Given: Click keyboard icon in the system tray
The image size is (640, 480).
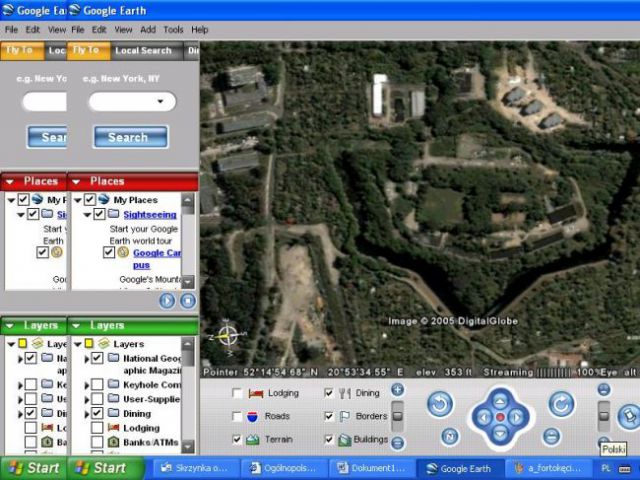Looking at the screenshot, I should point(624,469).
